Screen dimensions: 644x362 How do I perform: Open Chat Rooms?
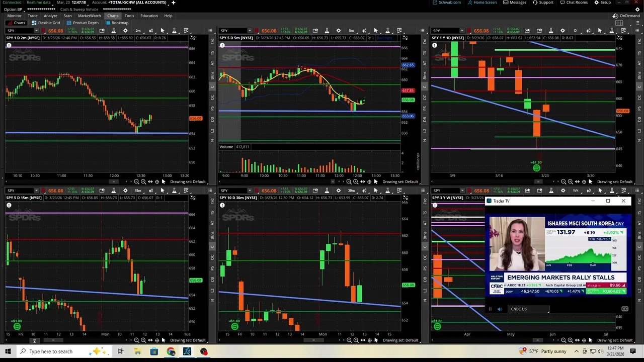[x=573, y=3]
